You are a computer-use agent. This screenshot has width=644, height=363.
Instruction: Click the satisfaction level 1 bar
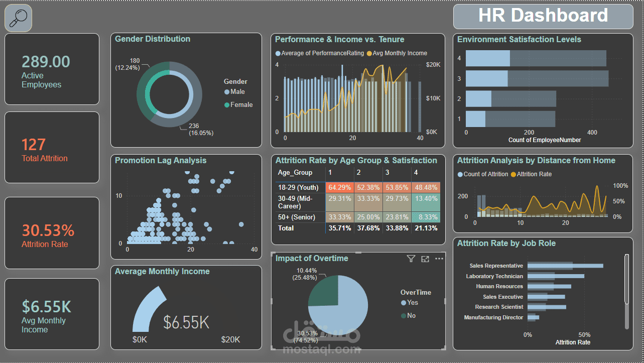pos(510,119)
